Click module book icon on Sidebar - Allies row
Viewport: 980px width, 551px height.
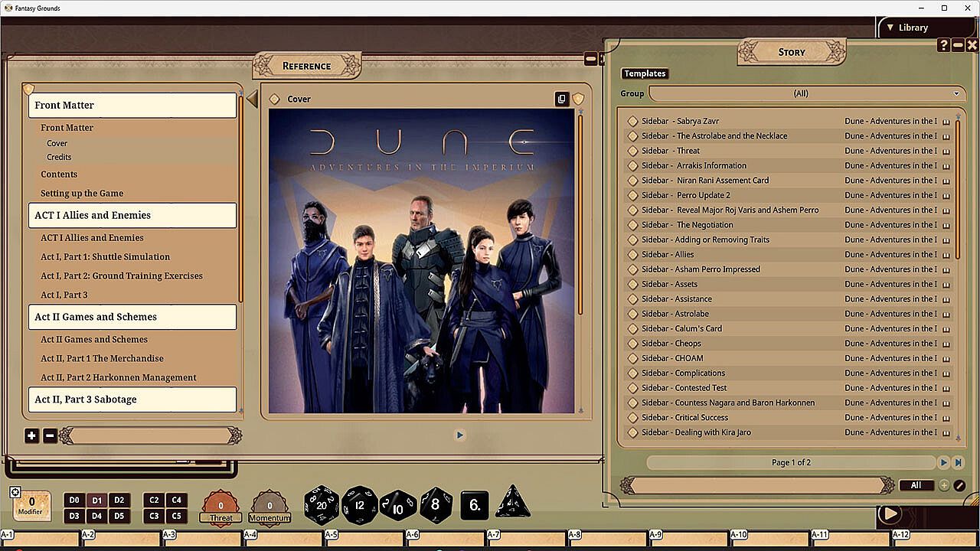(946, 255)
